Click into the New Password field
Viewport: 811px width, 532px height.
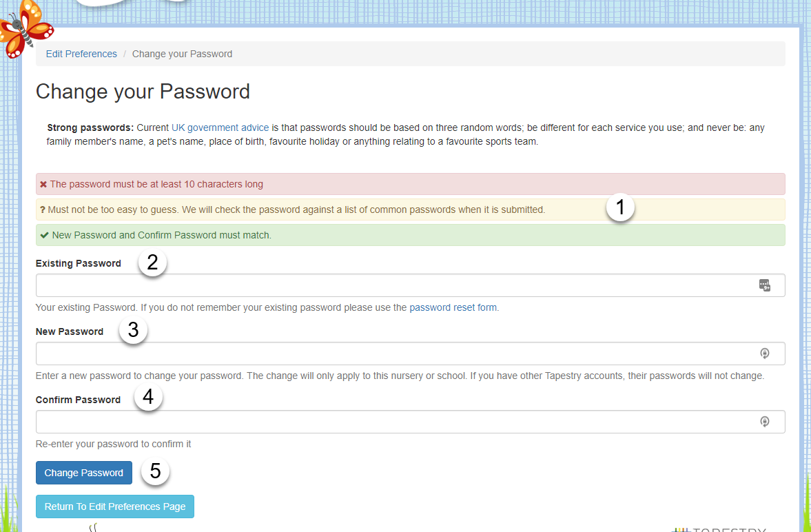tap(393, 354)
